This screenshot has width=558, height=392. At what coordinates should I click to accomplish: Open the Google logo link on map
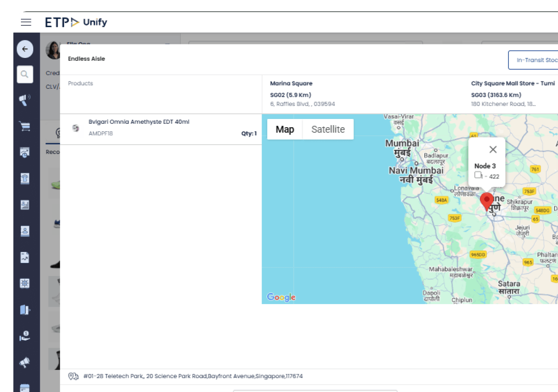pos(281,297)
